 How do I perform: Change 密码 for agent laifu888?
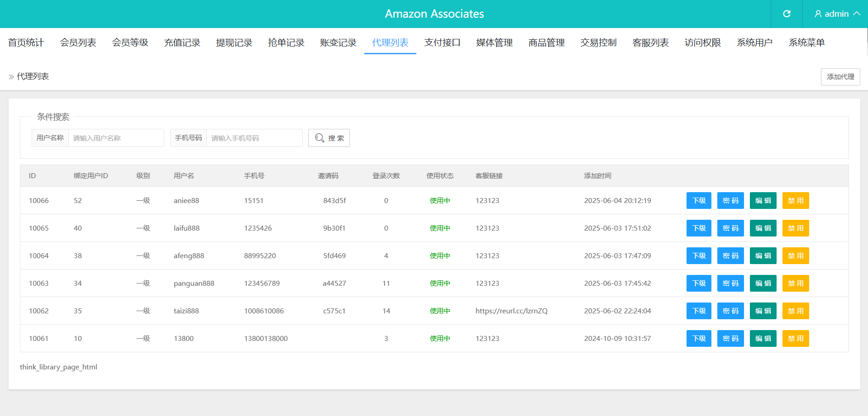[730, 228]
